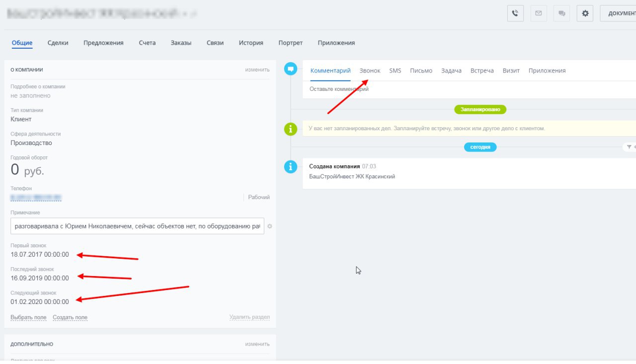Click the green info icon for planned activities
This screenshot has height=364, width=636.
[x=290, y=129]
